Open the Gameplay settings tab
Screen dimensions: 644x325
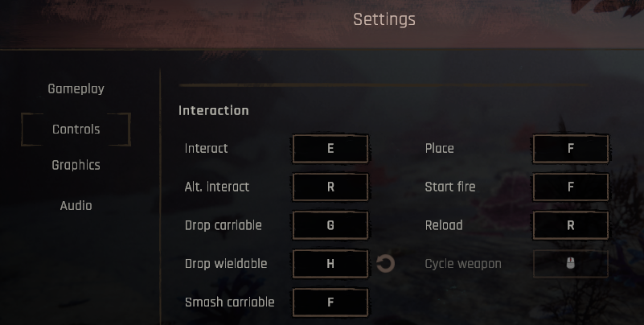point(76,88)
